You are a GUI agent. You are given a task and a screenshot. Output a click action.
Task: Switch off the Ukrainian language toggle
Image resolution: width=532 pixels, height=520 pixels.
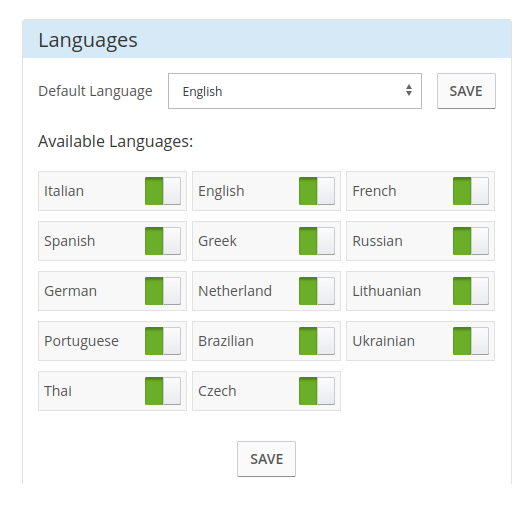point(471,341)
